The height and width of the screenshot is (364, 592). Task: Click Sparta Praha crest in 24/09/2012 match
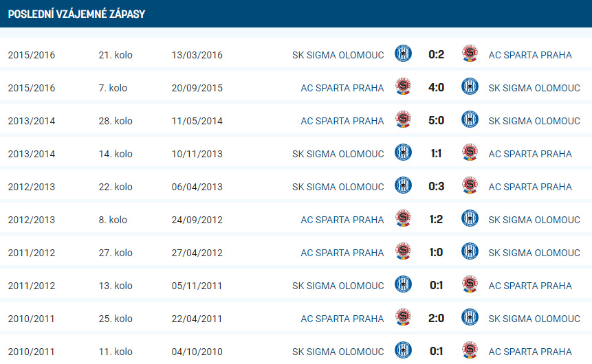pos(403,218)
